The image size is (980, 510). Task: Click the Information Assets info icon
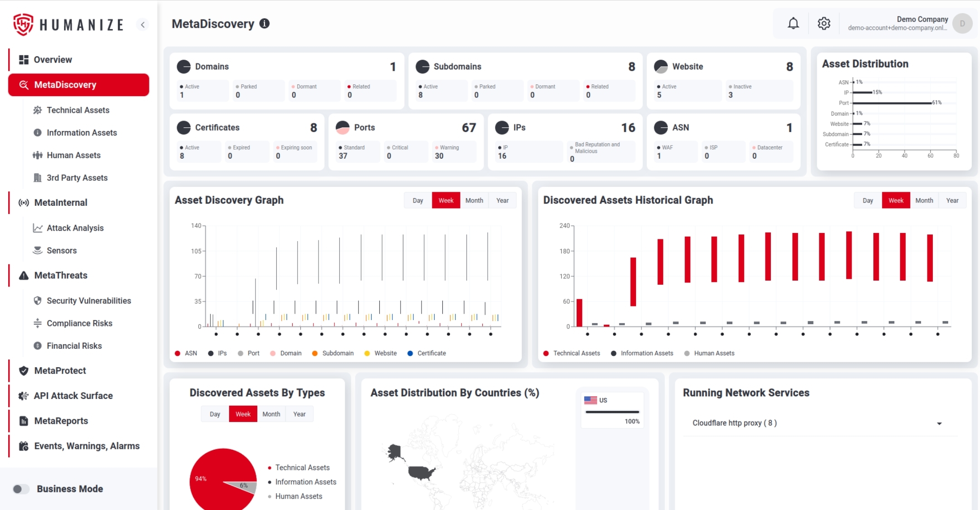(x=38, y=133)
